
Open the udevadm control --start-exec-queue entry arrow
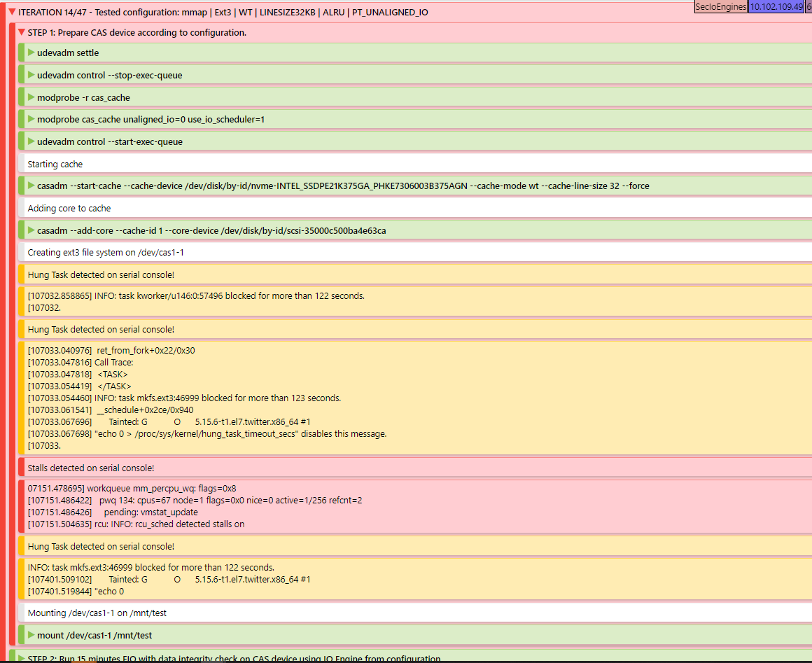(x=31, y=141)
